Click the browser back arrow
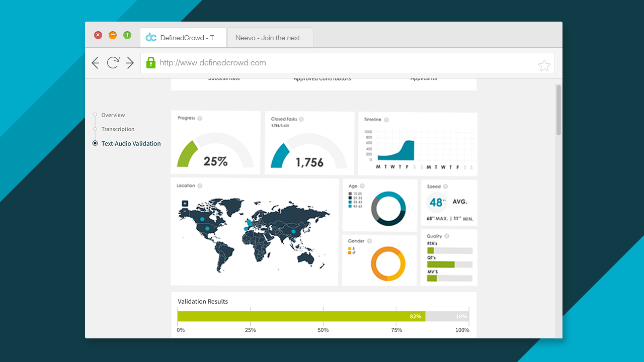 coord(96,63)
